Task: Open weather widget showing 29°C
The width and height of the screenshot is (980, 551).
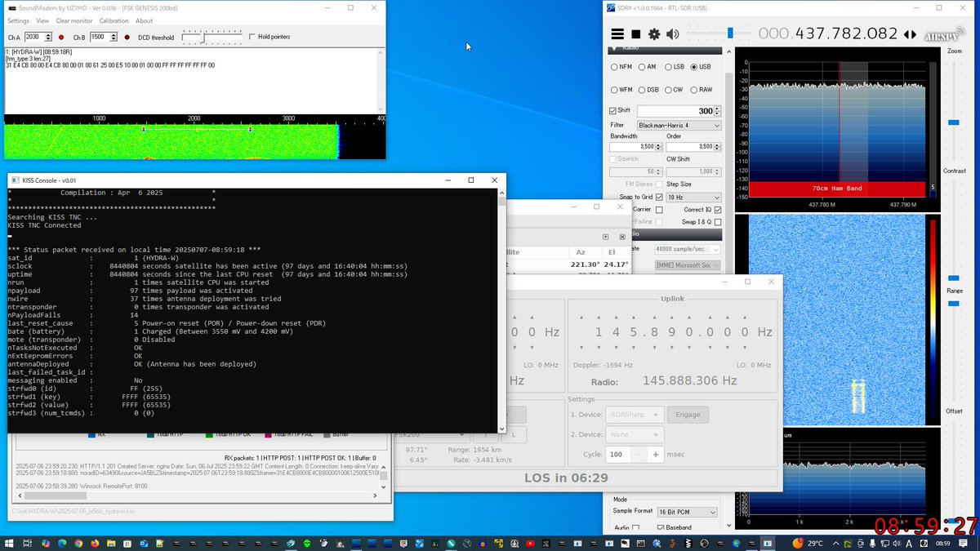Action: (809, 543)
